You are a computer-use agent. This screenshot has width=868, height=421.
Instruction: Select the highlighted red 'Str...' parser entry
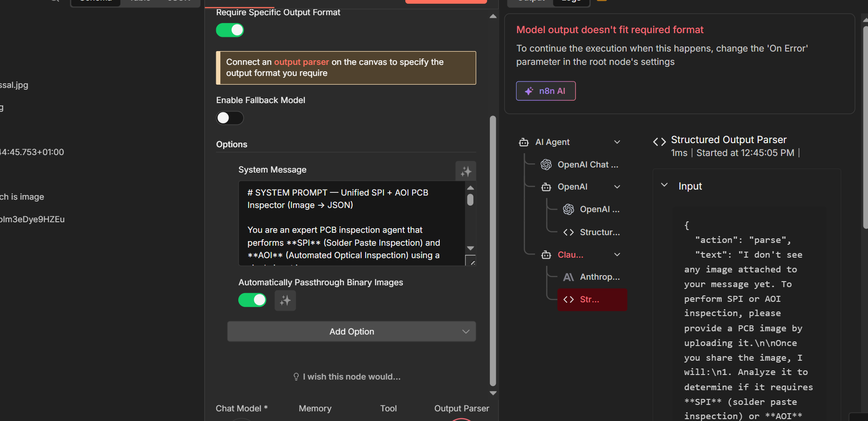pyautogui.click(x=592, y=300)
